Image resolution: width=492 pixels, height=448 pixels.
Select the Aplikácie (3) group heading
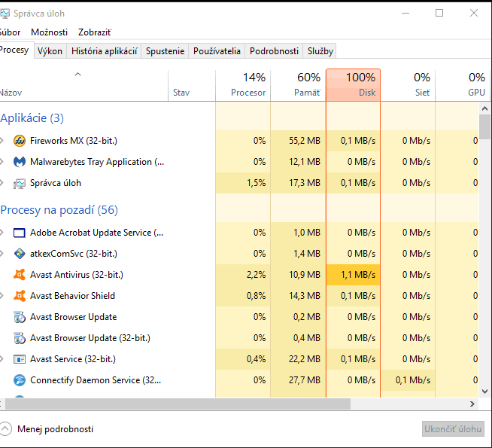[32, 118]
